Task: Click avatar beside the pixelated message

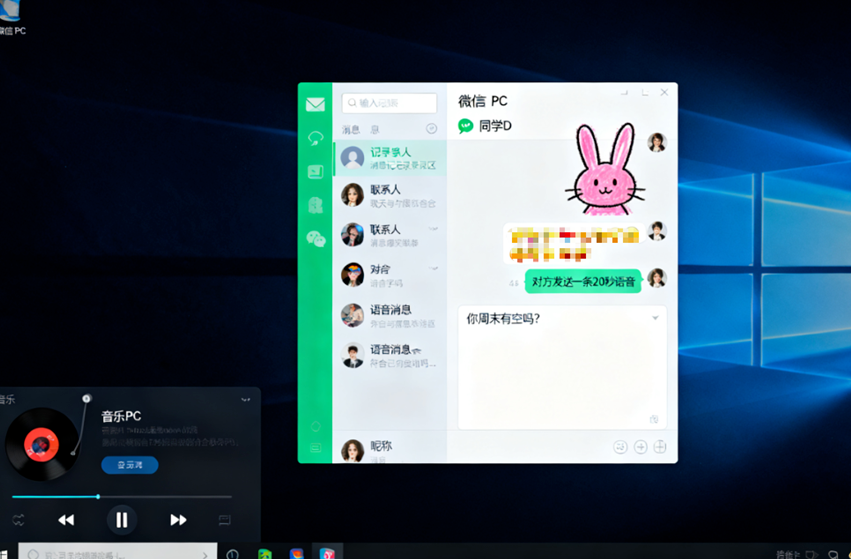Action: point(657,231)
